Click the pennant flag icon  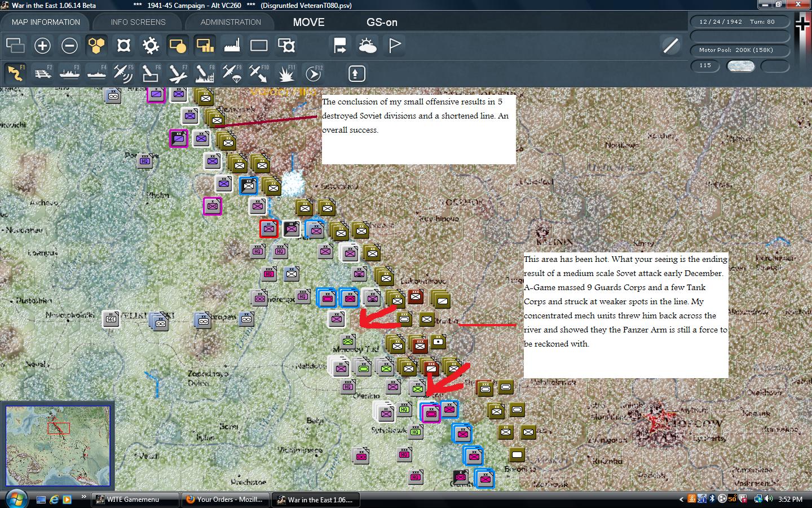[x=394, y=45]
